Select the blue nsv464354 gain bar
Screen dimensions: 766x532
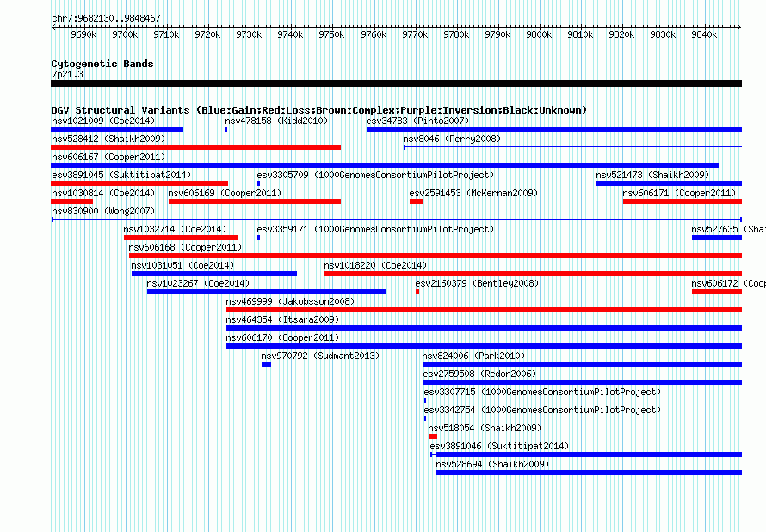pyautogui.click(x=484, y=328)
